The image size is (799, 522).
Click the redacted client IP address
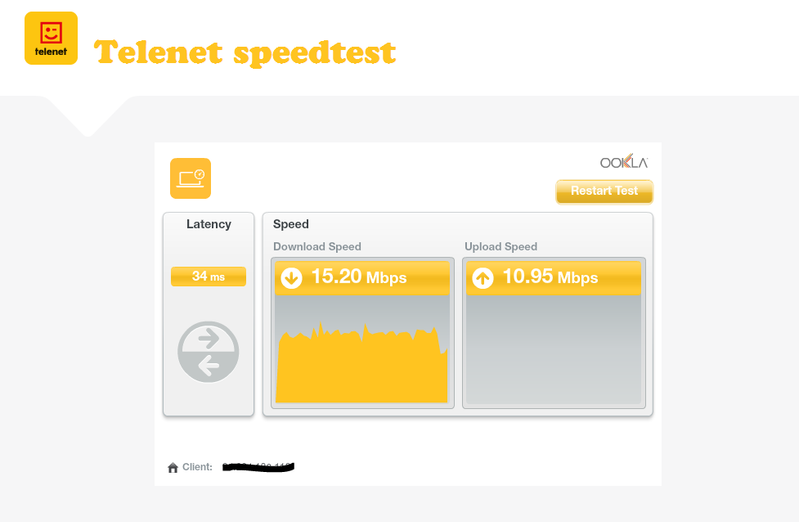tap(259, 466)
